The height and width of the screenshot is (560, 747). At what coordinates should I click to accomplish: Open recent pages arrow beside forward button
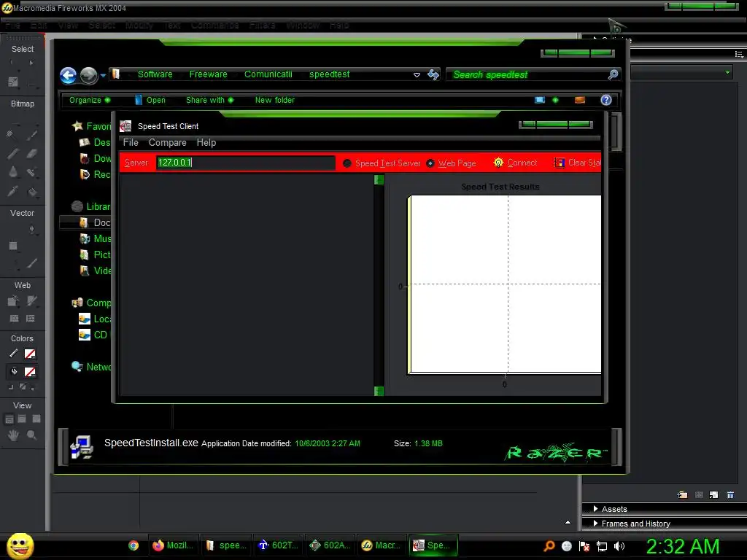[103, 75]
